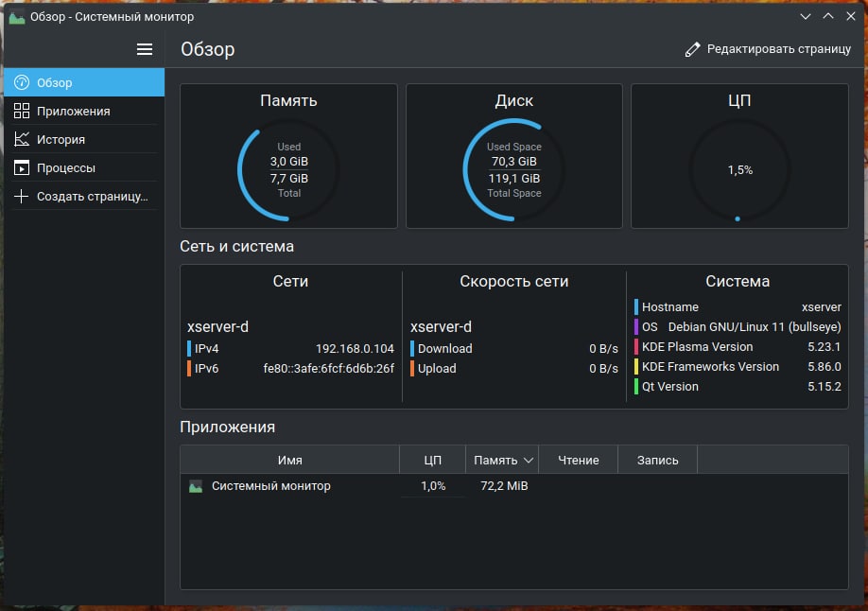The width and height of the screenshot is (868, 611).
Task: Click the 72,2 MiB memory value
Action: click(x=504, y=486)
